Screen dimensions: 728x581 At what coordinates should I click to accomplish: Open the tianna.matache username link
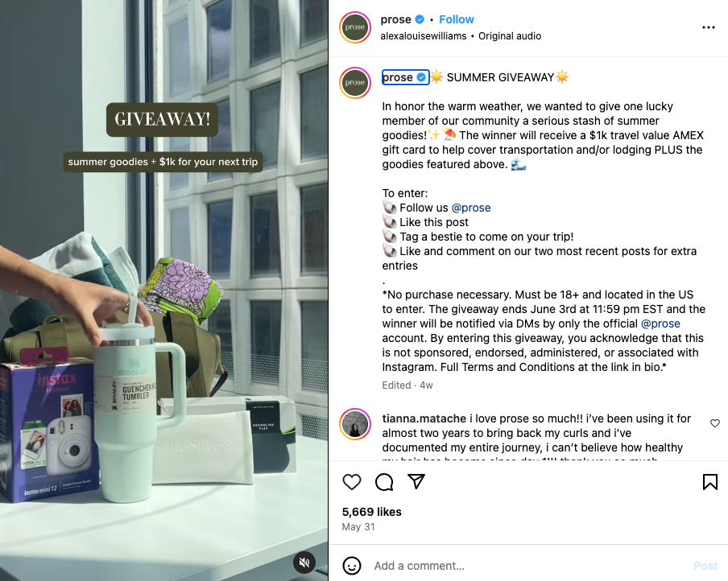(x=424, y=418)
